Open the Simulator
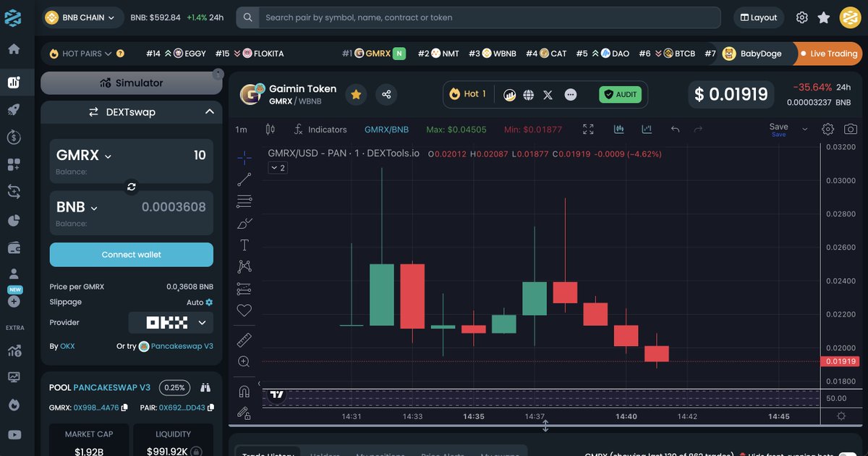The height and width of the screenshot is (456, 868). tap(132, 83)
